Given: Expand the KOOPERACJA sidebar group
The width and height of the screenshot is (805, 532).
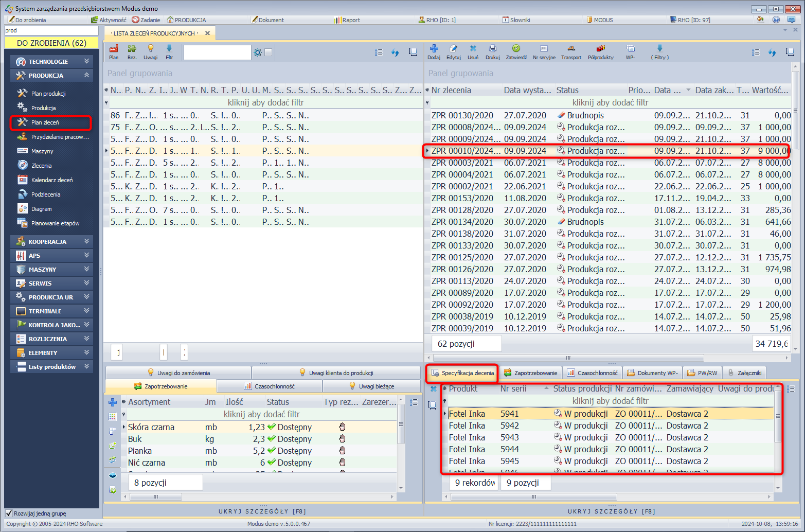Looking at the screenshot, I should coord(51,241).
